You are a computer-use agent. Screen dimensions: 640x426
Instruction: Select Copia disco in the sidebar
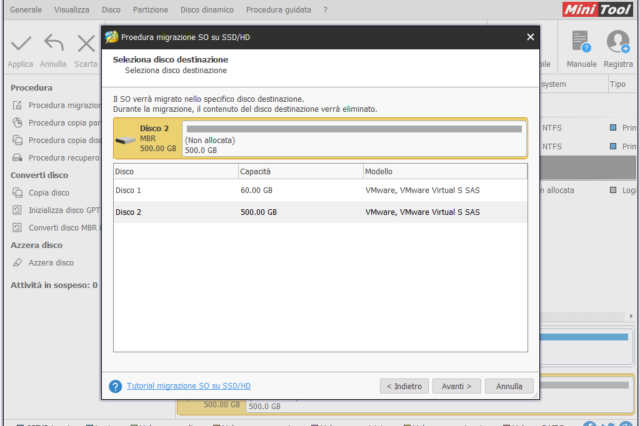pos(48,192)
